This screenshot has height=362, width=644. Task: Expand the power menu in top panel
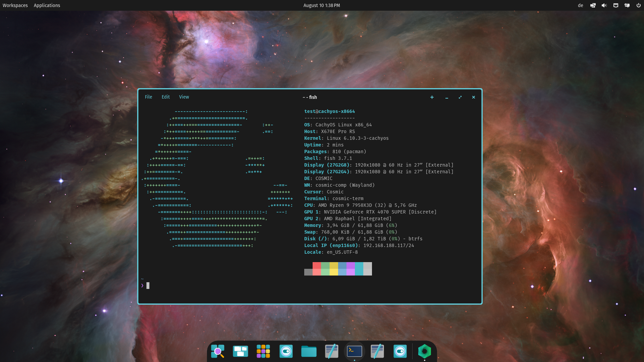pyautogui.click(x=638, y=5)
